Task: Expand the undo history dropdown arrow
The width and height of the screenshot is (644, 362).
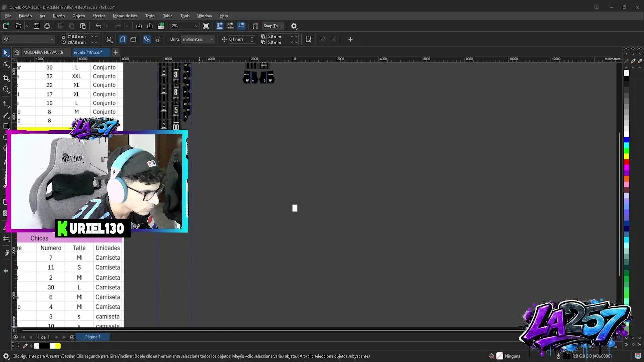Action: point(106,26)
